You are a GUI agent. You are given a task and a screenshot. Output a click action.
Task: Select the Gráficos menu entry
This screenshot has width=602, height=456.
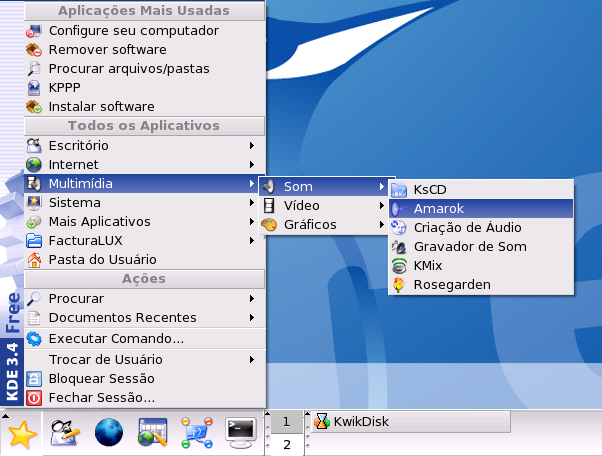pyautogui.click(x=324, y=225)
